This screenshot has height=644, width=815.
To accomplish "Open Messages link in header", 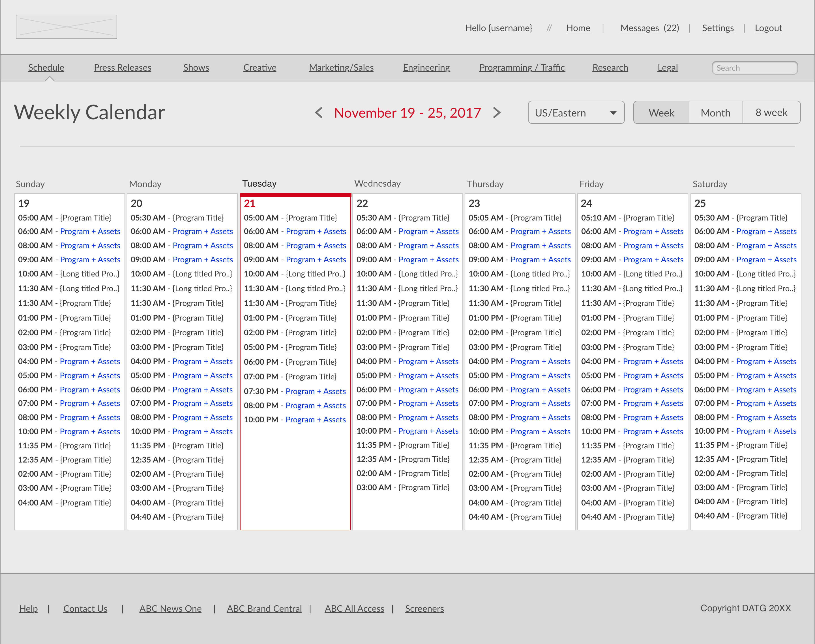I will (x=639, y=28).
